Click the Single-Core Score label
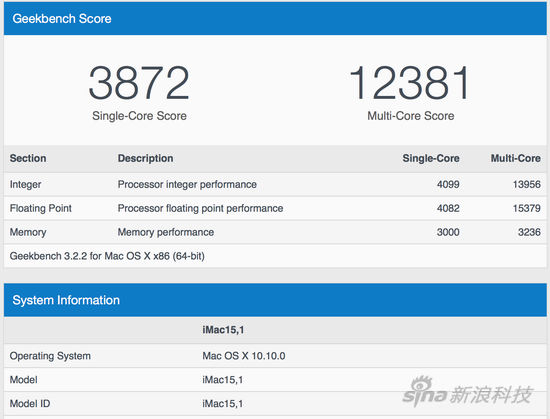Image resolution: width=550 pixels, height=419 pixels. pyautogui.click(x=139, y=116)
